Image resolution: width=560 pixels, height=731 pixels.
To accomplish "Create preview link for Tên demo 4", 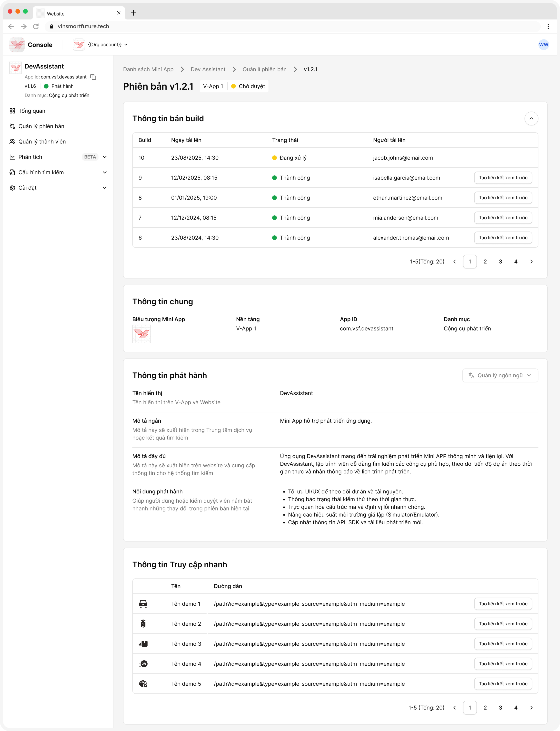I will pos(503,664).
